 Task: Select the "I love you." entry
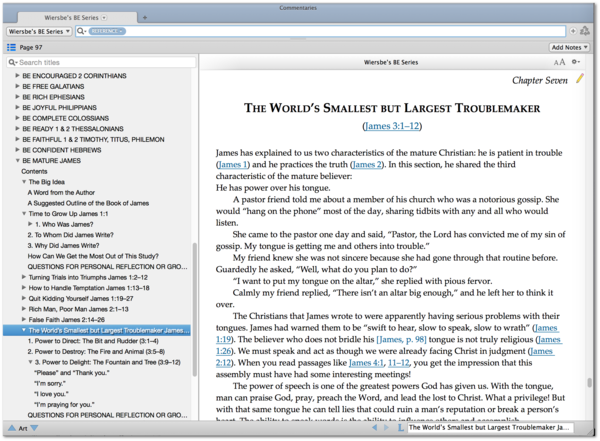(x=51, y=394)
